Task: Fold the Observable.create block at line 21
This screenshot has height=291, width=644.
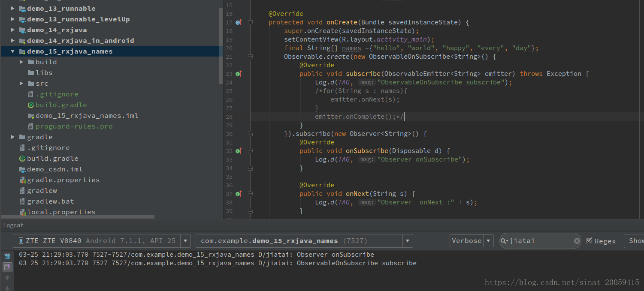Action: click(x=251, y=57)
